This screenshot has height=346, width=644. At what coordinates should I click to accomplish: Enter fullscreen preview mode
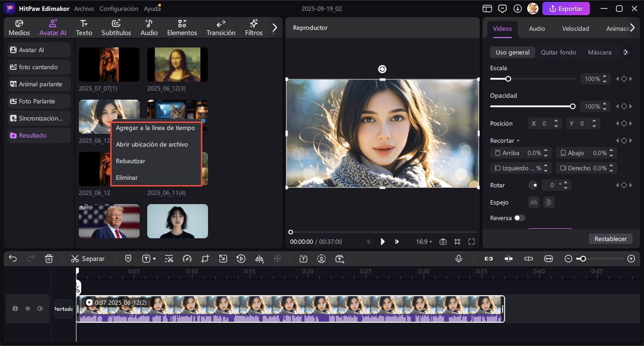[472, 242]
